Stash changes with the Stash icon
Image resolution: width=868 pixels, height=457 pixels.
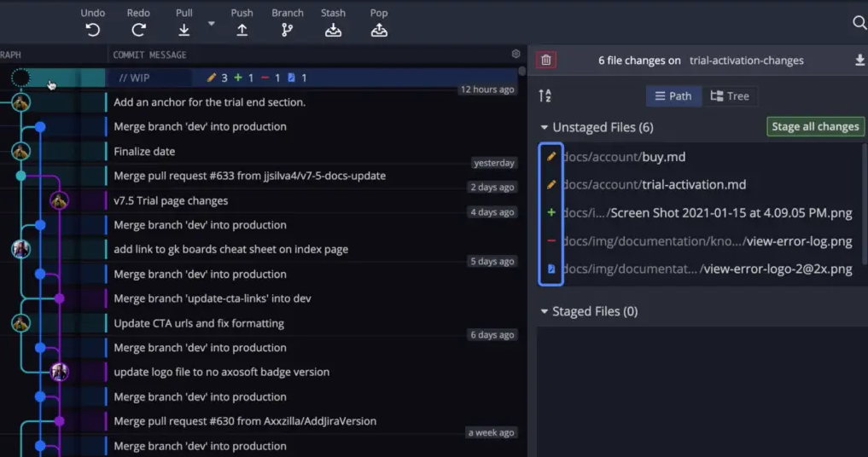(333, 30)
